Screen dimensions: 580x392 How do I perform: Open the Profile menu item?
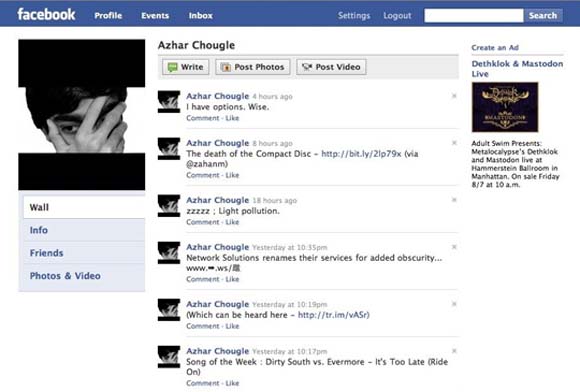108,16
